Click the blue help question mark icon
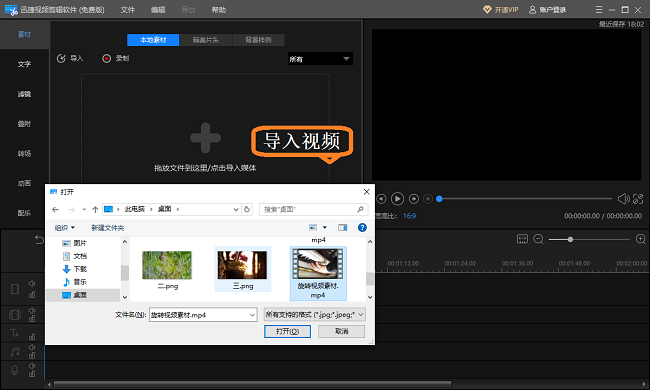 [362, 228]
